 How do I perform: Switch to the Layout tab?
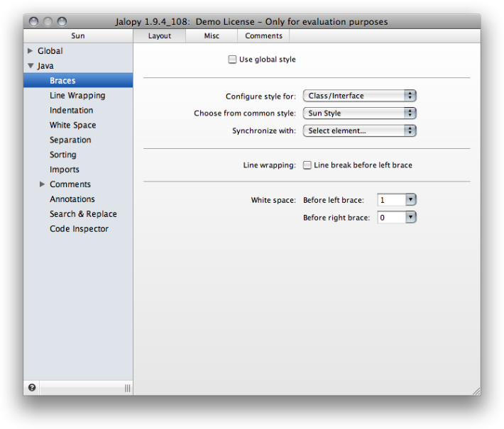tap(160, 35)
